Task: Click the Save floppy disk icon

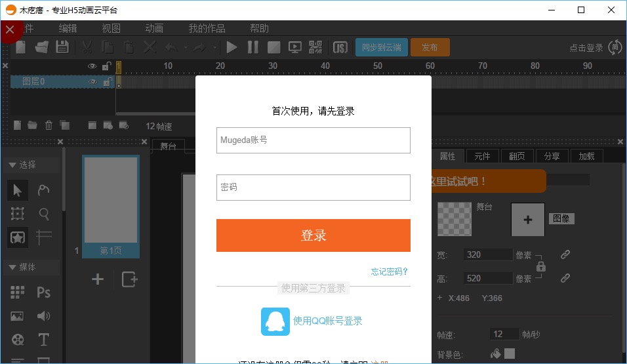Action: coord(62,47)
